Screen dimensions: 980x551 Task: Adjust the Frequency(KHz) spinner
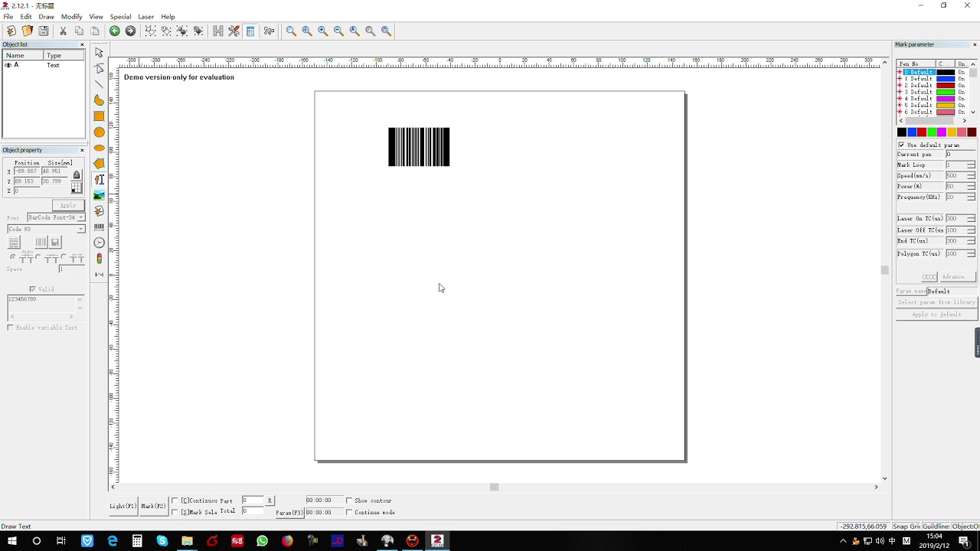(972, 197)
